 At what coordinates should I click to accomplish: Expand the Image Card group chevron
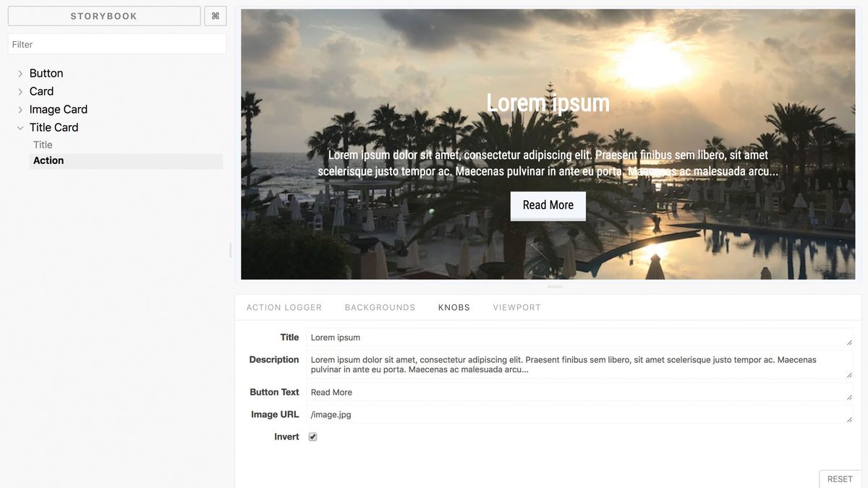tap(20, 110)
